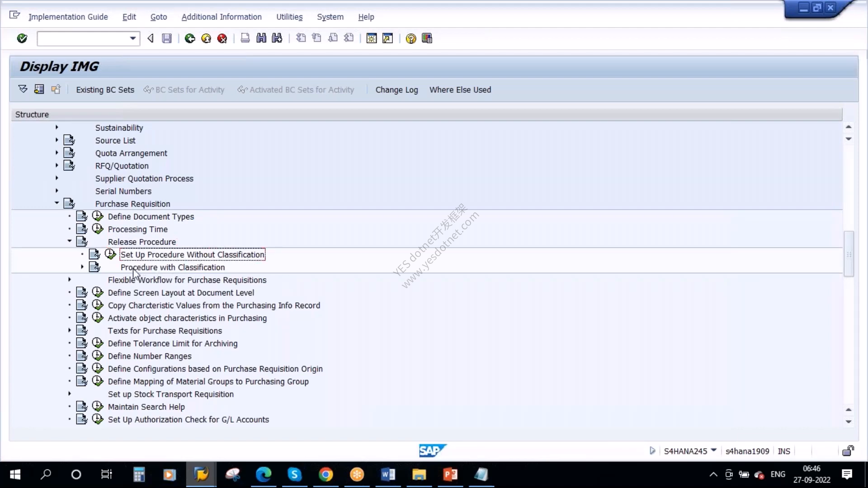868x488 pixels.
Task: Click the Customize Local Layout icon
Action: (x=427, y=38)
